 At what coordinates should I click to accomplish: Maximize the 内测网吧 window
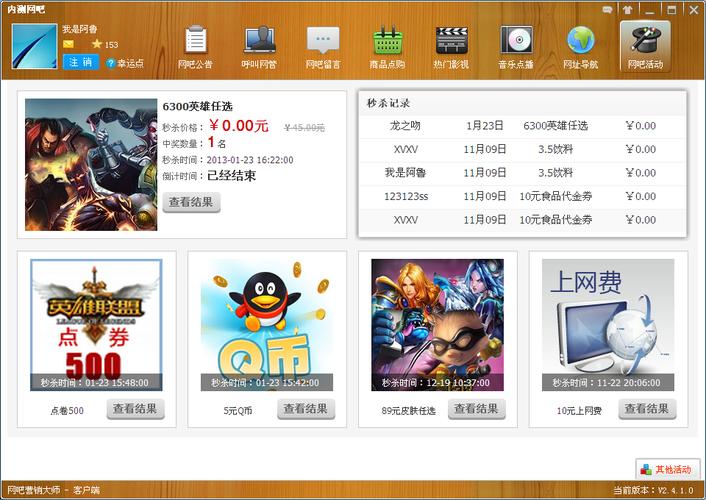coord(671,9)
